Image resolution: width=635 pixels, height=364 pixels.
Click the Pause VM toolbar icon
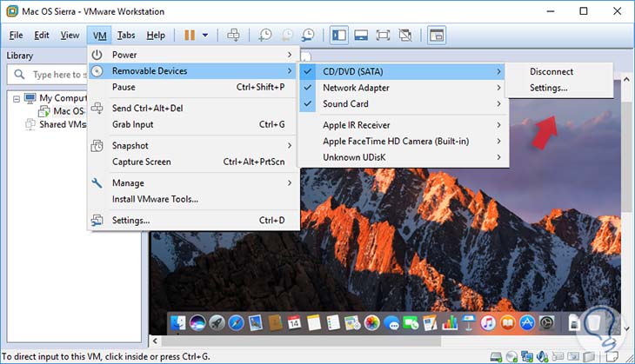coord(190,36)
